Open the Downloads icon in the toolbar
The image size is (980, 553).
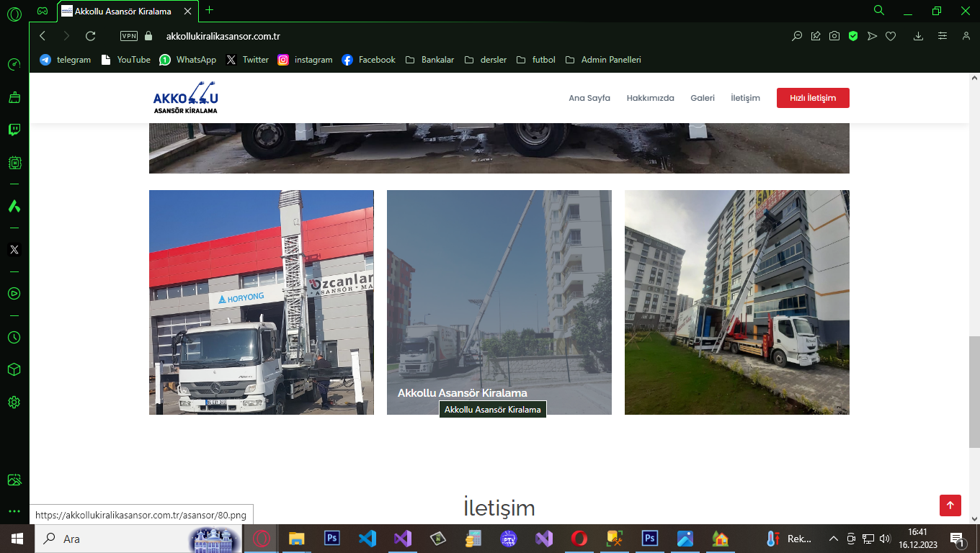point(918,36)
